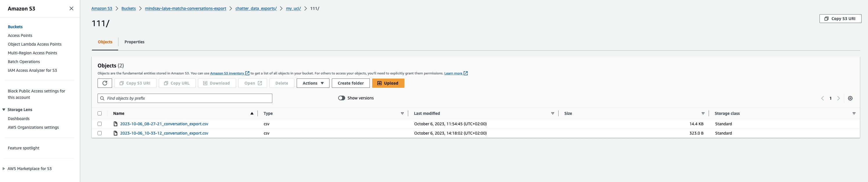Focus the Find objects by prefix field

(185, 98)
